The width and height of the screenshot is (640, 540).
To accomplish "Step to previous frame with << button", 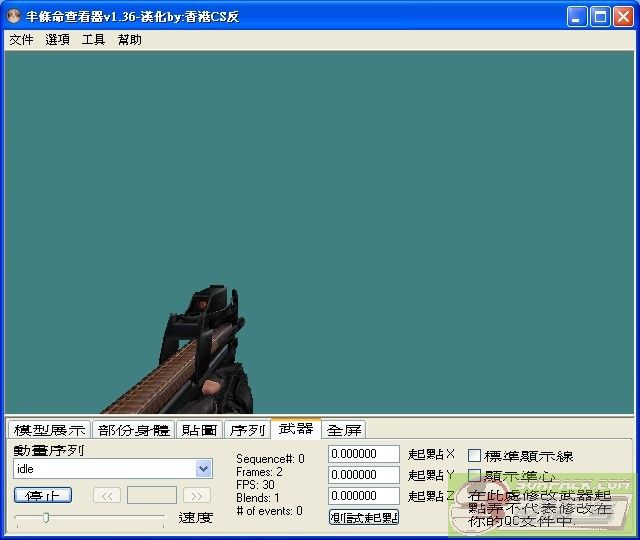I will pyautogui.click(x=107, y=495).
